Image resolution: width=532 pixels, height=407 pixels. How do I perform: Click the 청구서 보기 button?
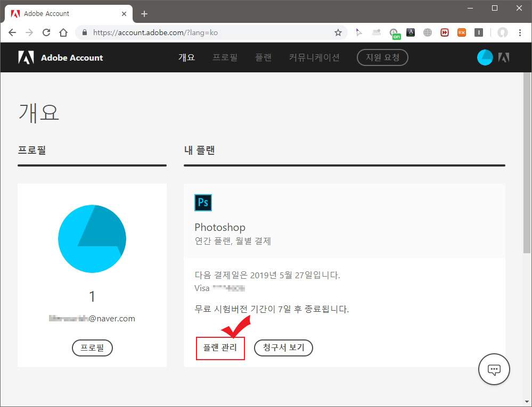pyautogui.click(x=284, y=348)
